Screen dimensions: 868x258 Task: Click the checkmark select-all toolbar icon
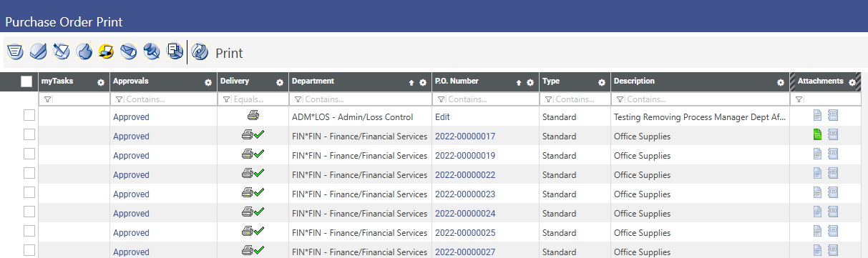tap(38, 51)
